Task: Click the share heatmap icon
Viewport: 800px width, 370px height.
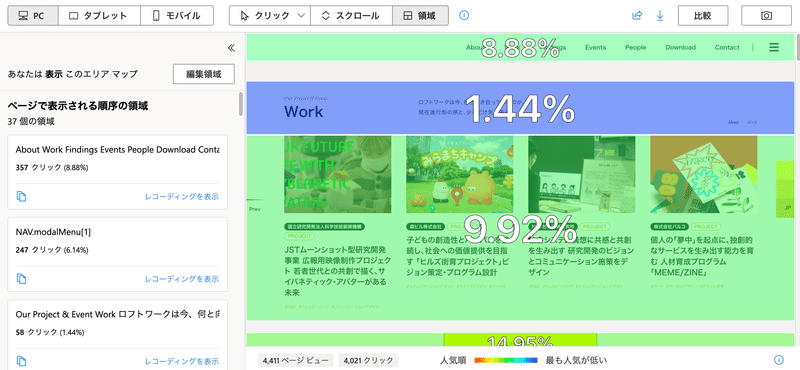Action: (637, 16)
